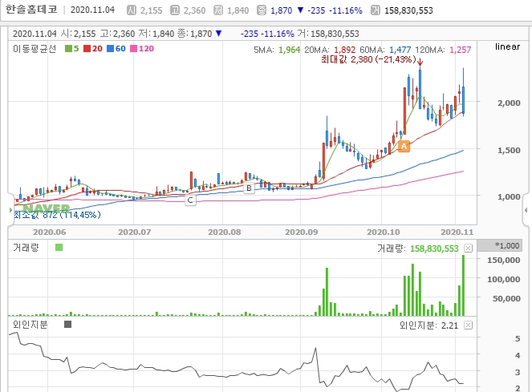
Task: Click the 외인지분 panel title
Action: [x=30, y=325]
